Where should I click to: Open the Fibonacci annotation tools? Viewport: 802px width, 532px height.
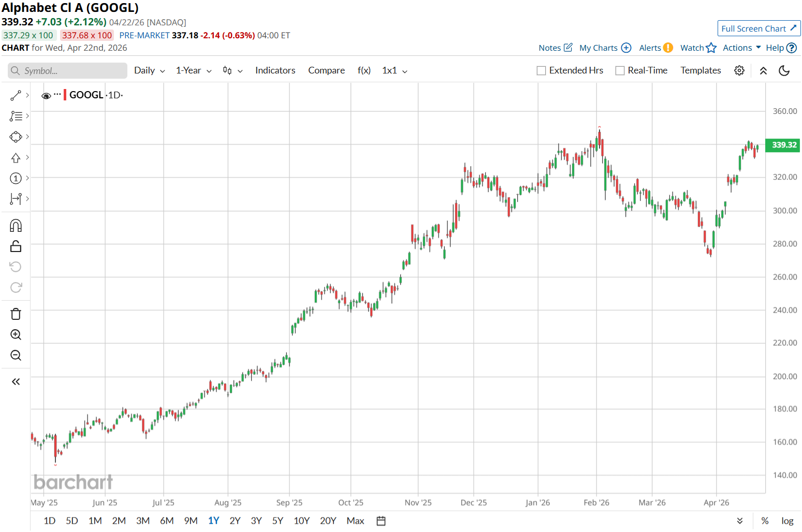(x=16, y=116)
